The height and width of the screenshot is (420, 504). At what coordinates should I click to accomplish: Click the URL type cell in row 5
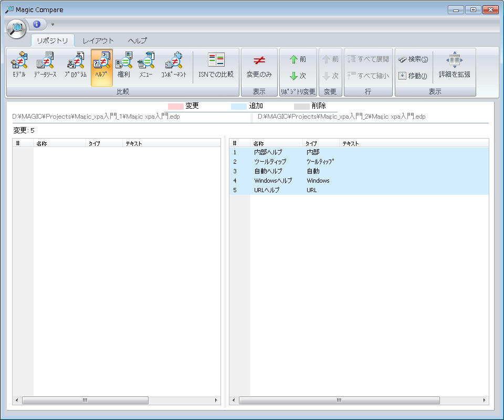tap(311, 190)
